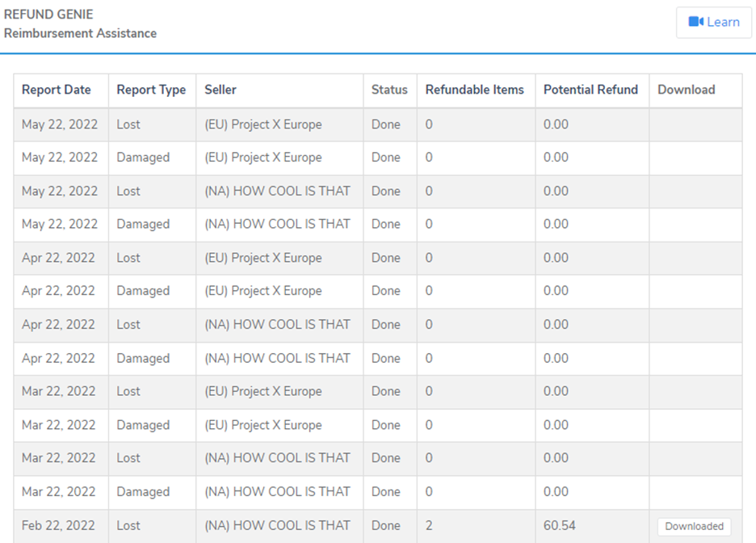This screenshot has width=756, height=543.
Task: Select the May 22 Lost Project X Europe row
Action: pos(378,124)
